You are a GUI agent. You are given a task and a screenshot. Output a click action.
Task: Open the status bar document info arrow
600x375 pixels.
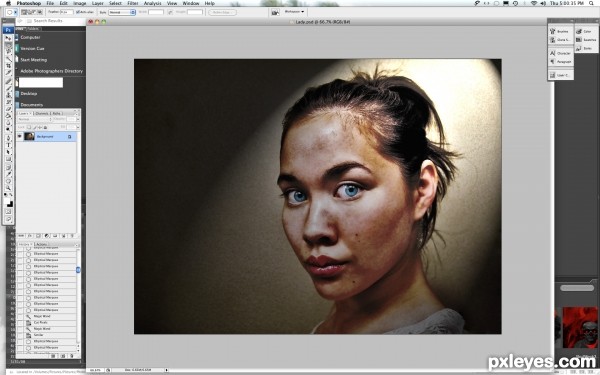tap(166, 370)
